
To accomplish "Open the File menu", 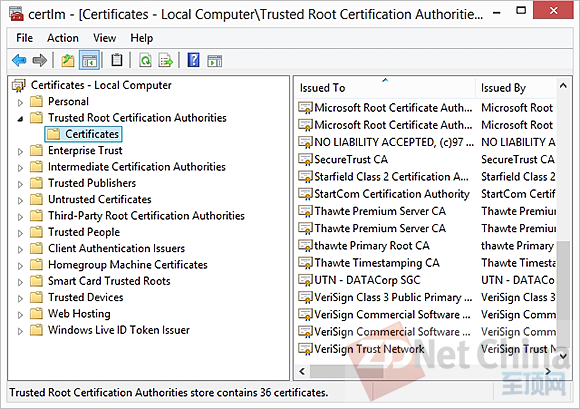I will pos(24,38).
